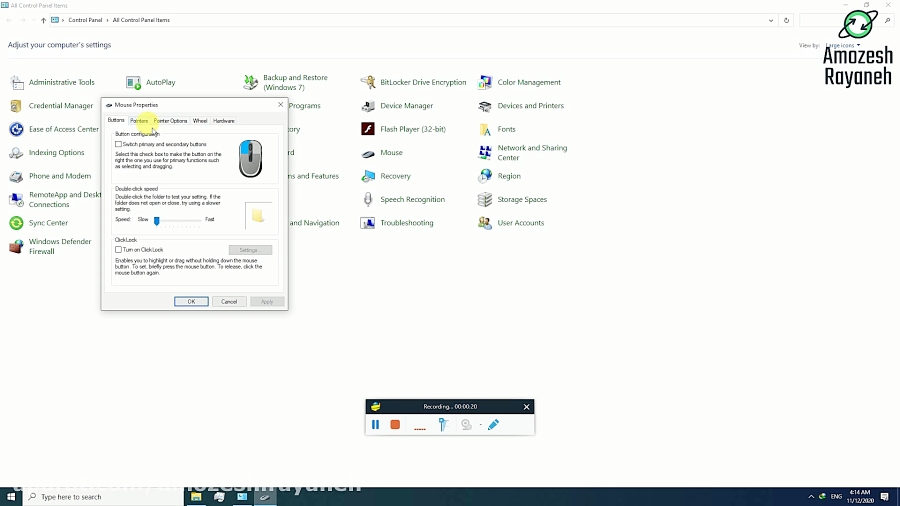
Task: Open the address bar history dropdown arrow
Action: [771, 20]
